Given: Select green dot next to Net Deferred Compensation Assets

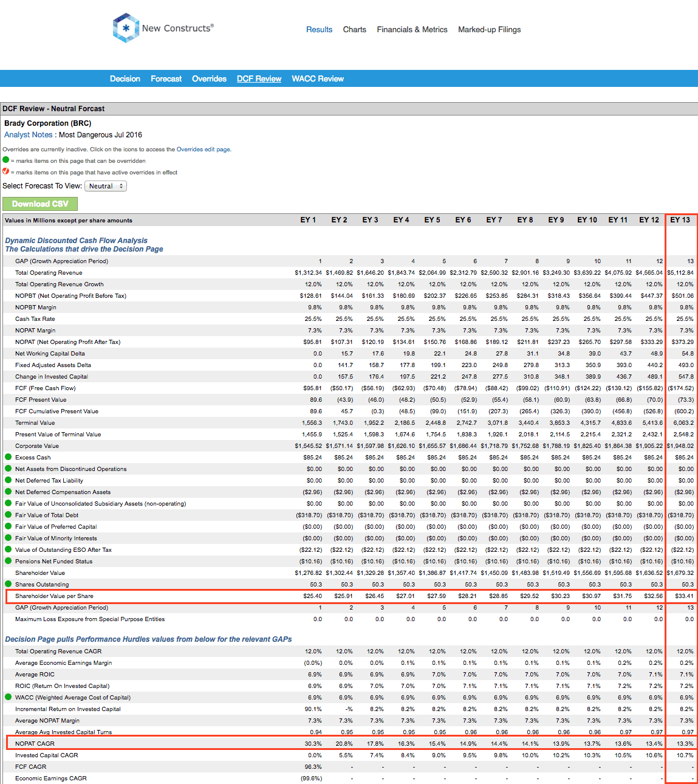Looking at the screenshot, I should (x=9, y=492).
